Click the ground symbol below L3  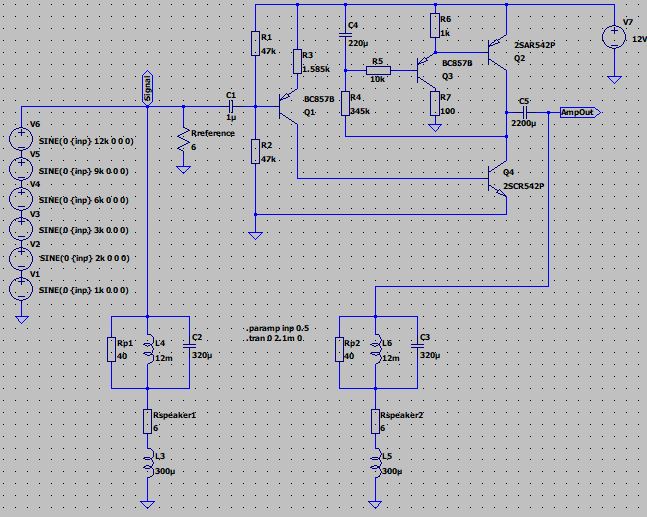tap(147, 504)
